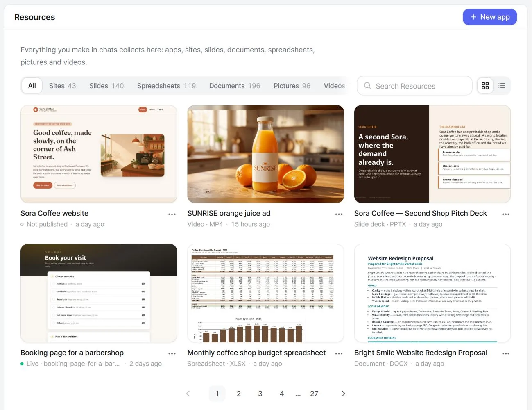This screenshot has width=532, height=410.
Task: Go to previous page arrow
Action: click(188, 394)
